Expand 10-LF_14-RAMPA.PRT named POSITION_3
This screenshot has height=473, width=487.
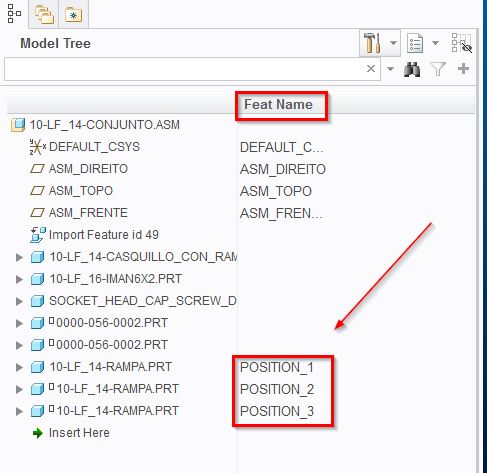pos(20,411)
